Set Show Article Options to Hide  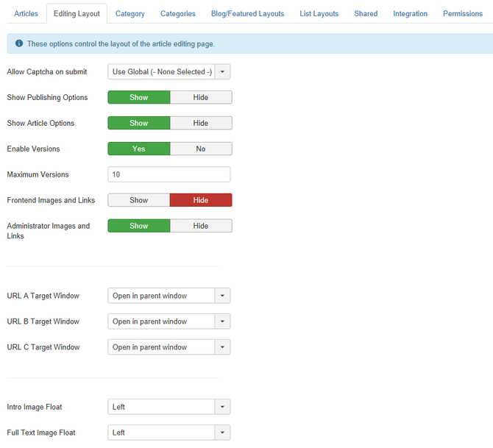point(201,123)
